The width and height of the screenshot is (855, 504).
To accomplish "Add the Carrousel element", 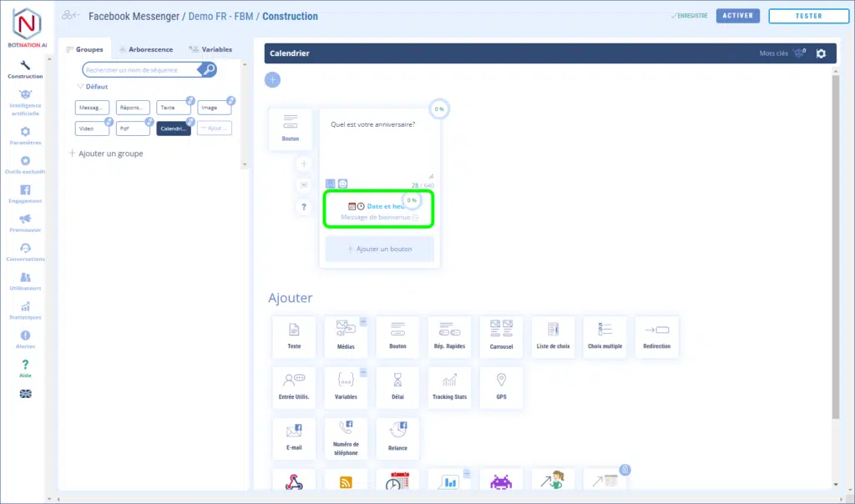I will [501, 336].
